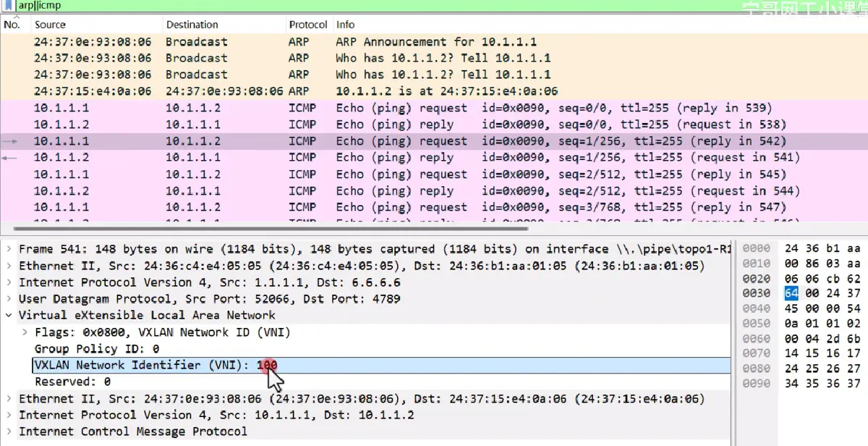This screenshot has width=868, height=446.
Task: Select the Echo request seq=1/256 packet
Action: 434,141
